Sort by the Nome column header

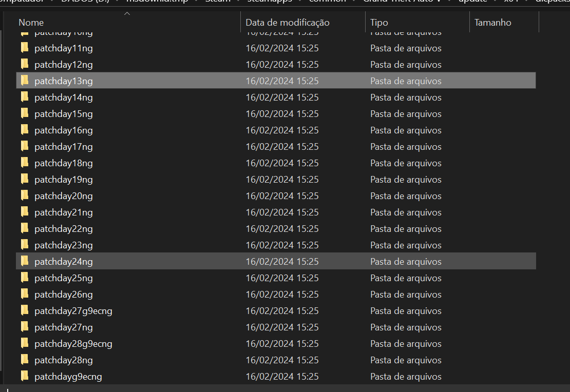click(31, 23)
